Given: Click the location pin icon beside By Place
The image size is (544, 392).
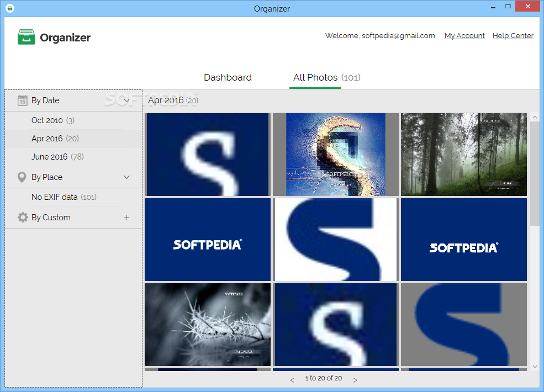Looking at the screenshot, I should coord(22,177).
